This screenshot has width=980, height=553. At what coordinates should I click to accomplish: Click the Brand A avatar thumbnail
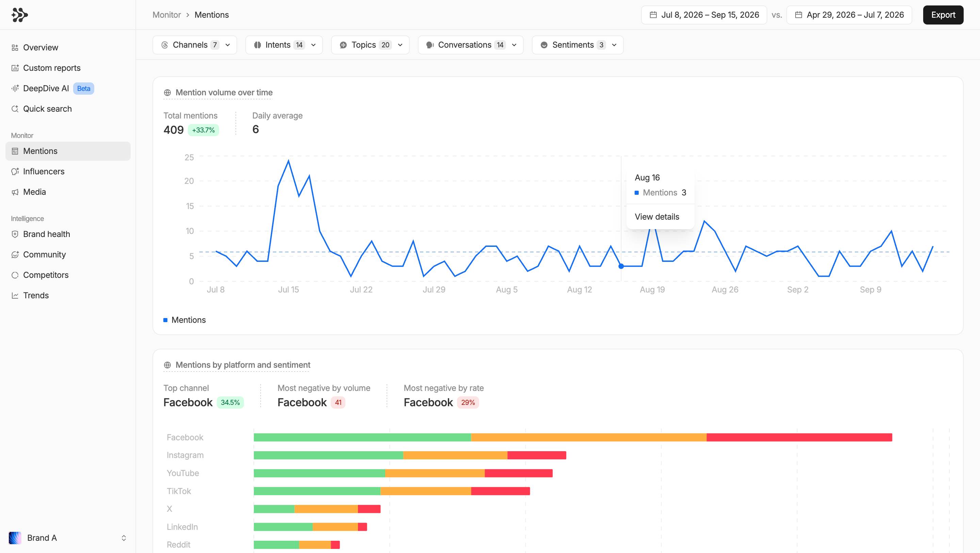point(15,538)
